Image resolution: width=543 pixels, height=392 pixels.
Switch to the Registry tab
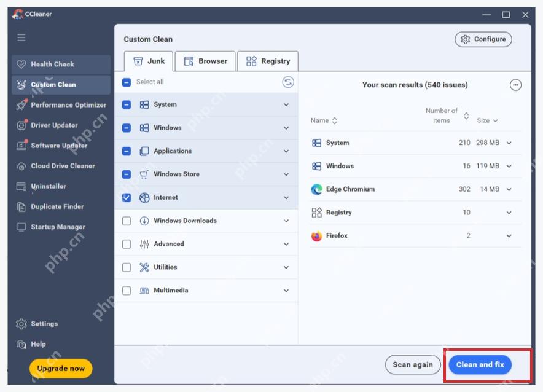click(x=268, y=61)
